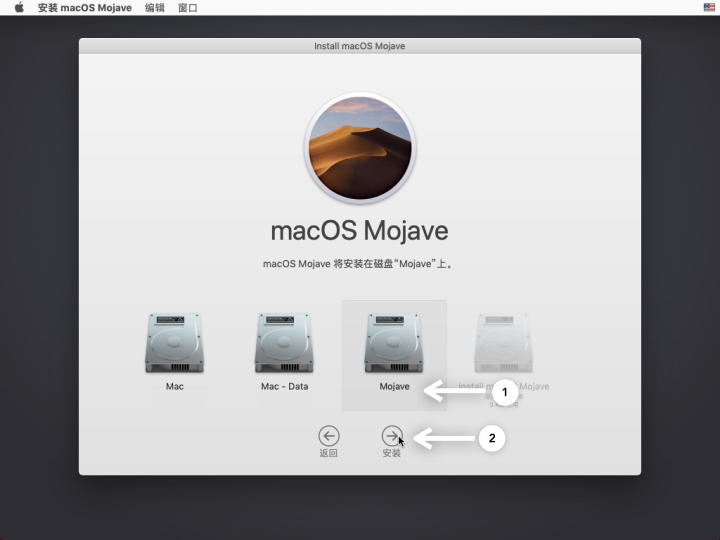
Task: Open the Apple menu
Action: tap(19, 8)
